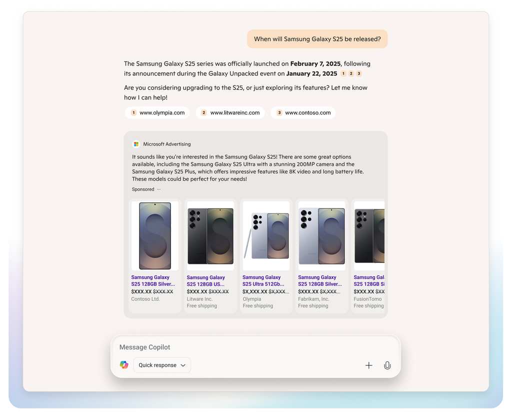Image resolution: width=512 pixels, height=420 pixels.
Task: Click the numbered badge on the olympia.com chip
Action: (133, 112)
